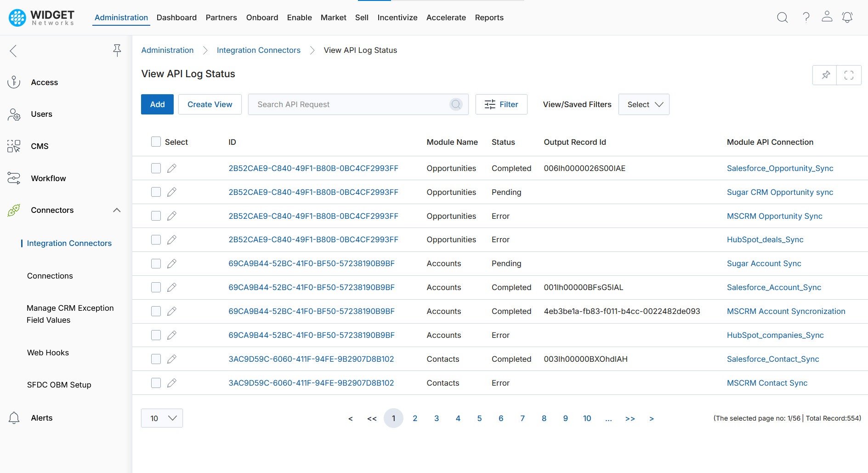Tick the Select all header checkbox
The height and width of the screenshot is (473, 868).
pyautogui.click(x=156, y=142)
